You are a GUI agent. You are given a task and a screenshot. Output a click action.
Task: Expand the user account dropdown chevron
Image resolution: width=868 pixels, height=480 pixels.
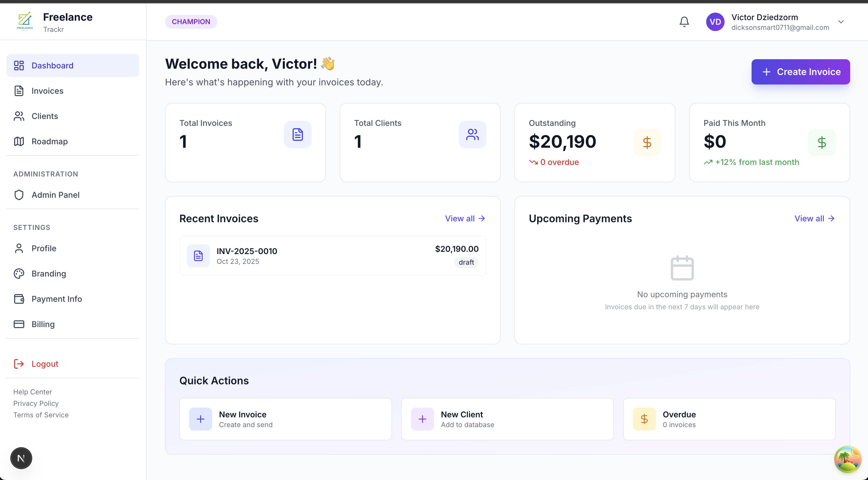tap(841, 22)
